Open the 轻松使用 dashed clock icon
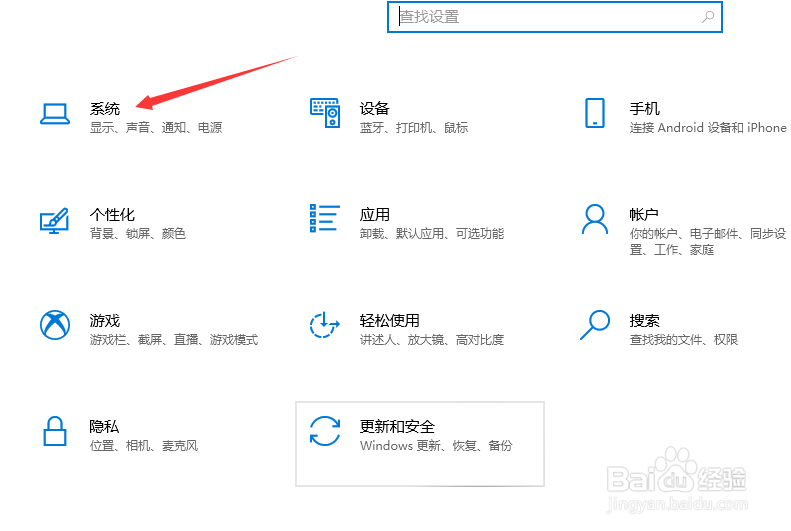This screenshot has width=791, height=531. [x=324, y=325]
